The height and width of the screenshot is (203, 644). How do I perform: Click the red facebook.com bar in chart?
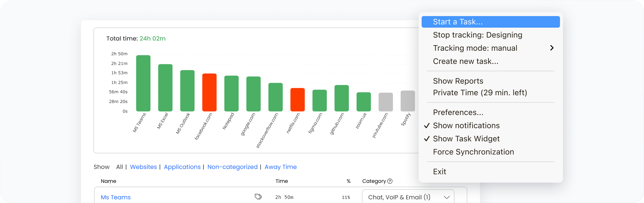tap(209, 92)
